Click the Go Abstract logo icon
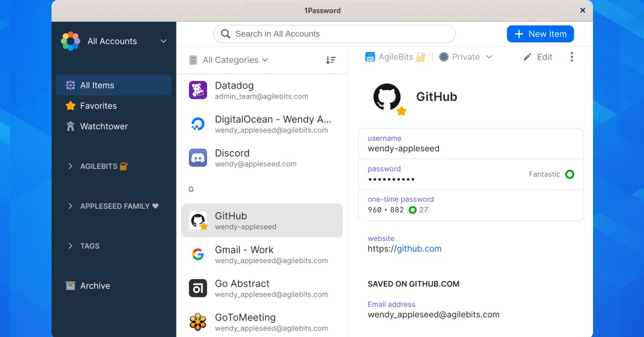This screenshot has width=644, height=337. tap(198, 288)
